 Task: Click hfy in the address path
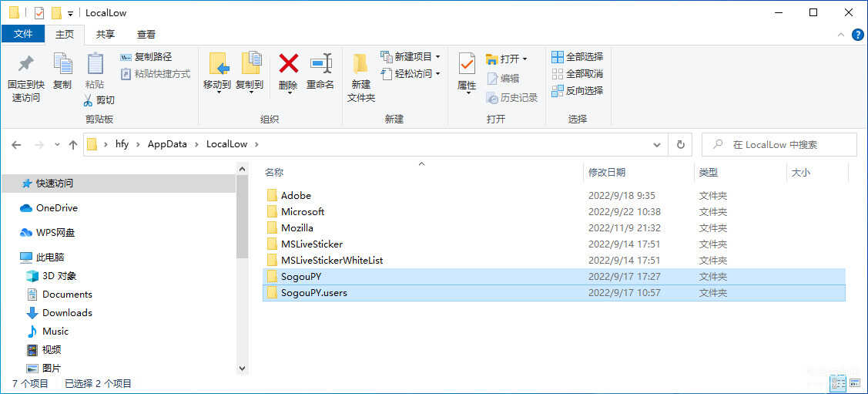point(122,145)
